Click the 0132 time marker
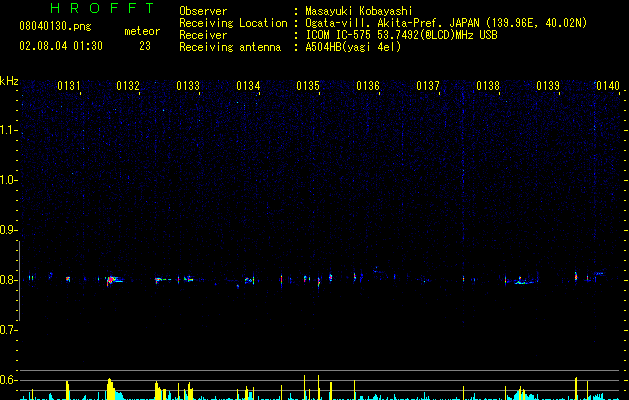This screenshot has height=400, width=629. 128,86
